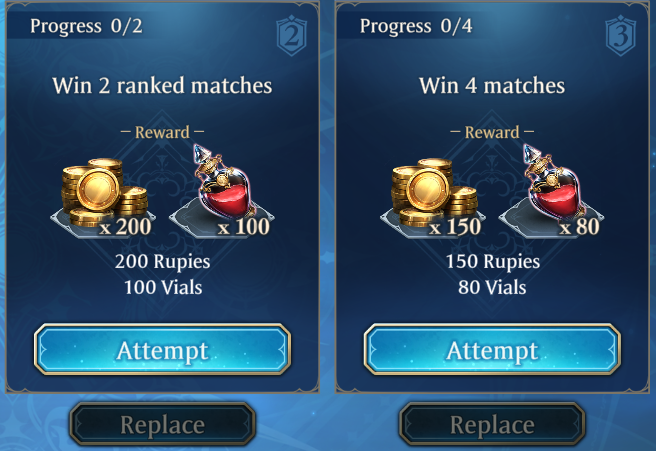Viewport: 656px width, 451px height.
Task: Click the Win 4 matches title
Action: (492, 86)
